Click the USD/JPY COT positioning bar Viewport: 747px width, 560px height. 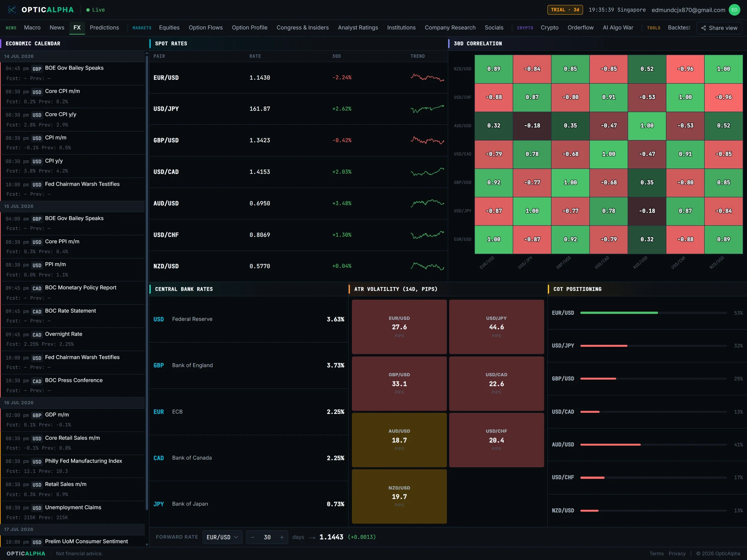point(654,346)
